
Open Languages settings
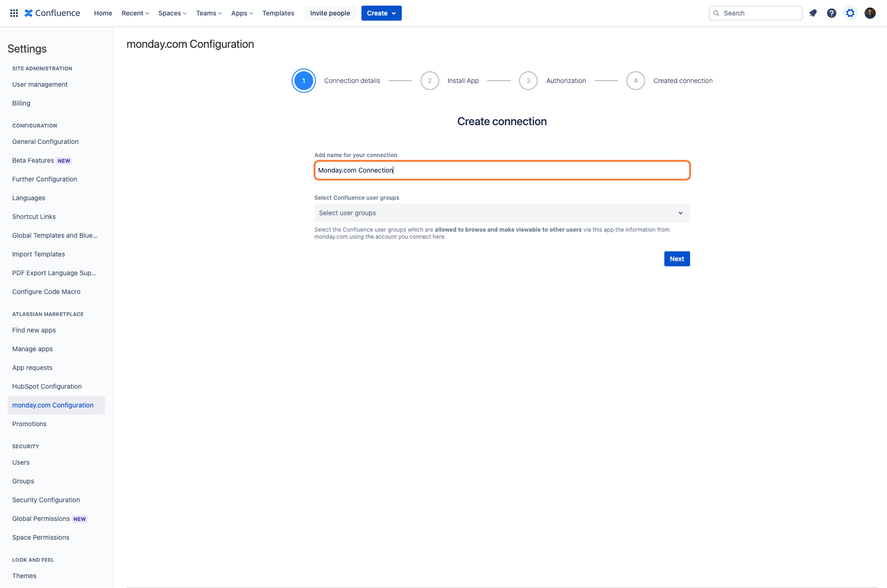[x=29, y=198]
